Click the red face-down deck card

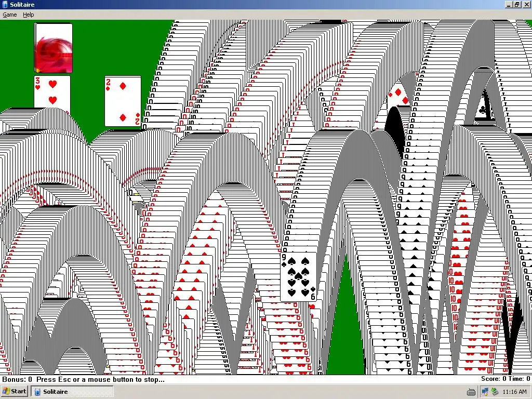click(x=54, y=48)
